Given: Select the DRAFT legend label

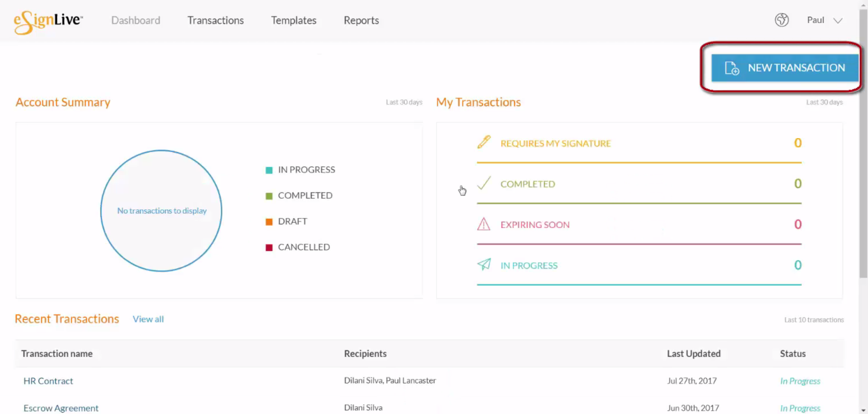Looking at the screenshot, I should pyautogui.click(x=292, y=221).
